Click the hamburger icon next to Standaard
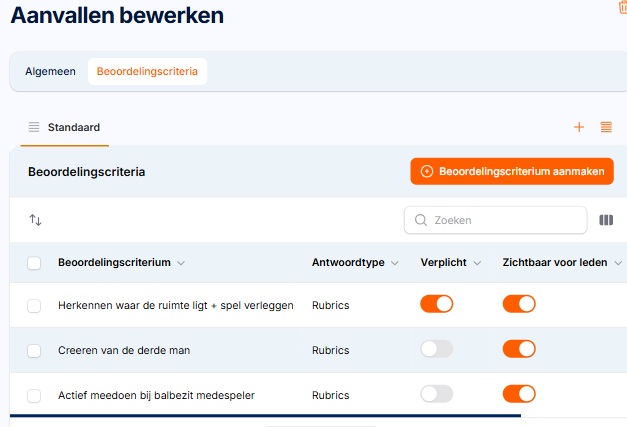This screenshot has height=427, width=627. (x=34, y=127)
